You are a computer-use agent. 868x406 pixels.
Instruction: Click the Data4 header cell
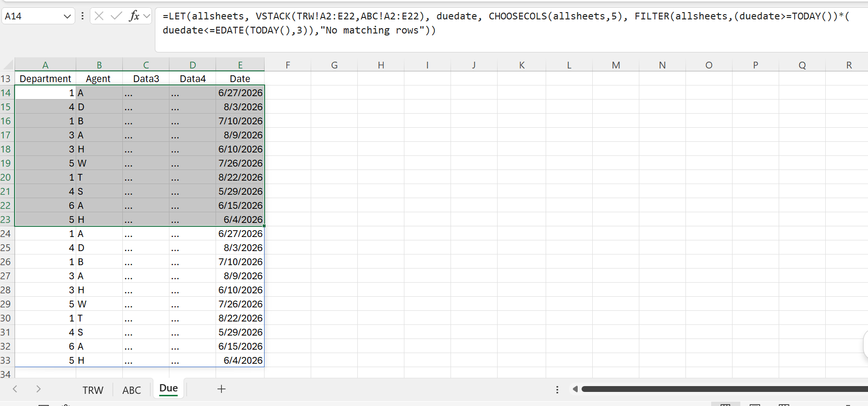192,79
